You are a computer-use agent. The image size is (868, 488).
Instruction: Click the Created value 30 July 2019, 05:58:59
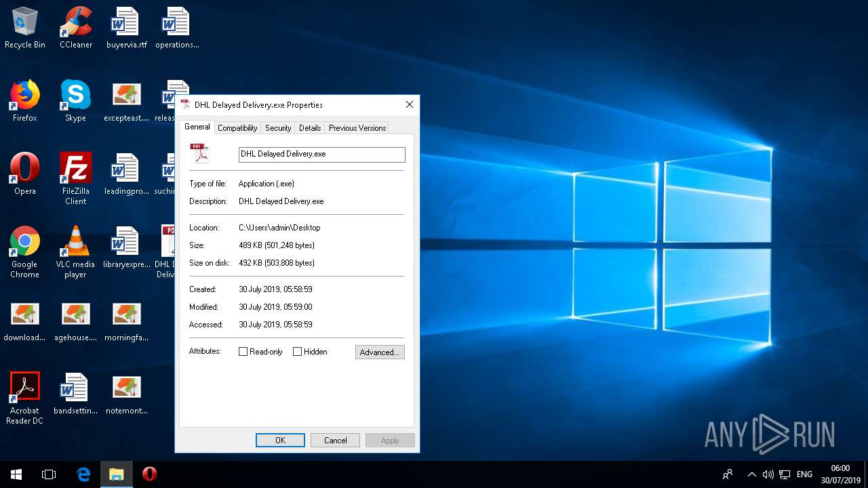[x=275, y=289]
